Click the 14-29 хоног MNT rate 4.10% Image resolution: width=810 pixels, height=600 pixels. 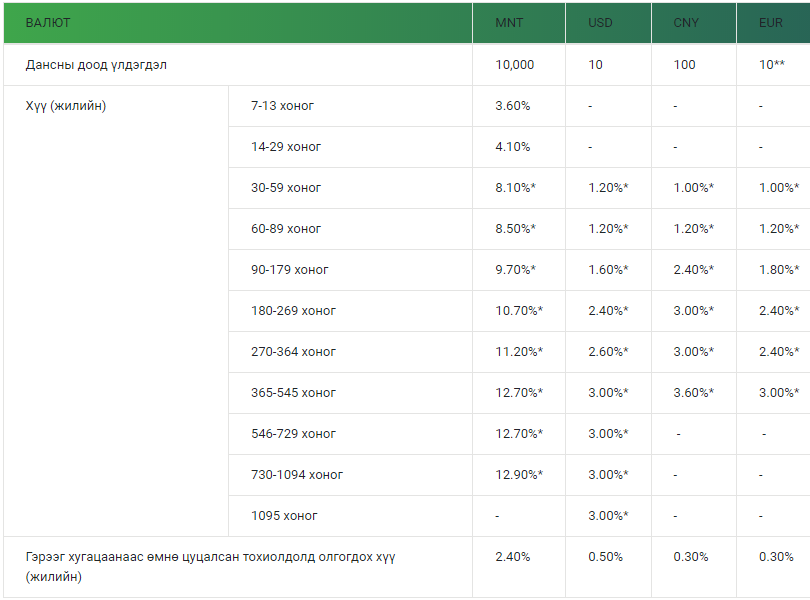[512, 147]
